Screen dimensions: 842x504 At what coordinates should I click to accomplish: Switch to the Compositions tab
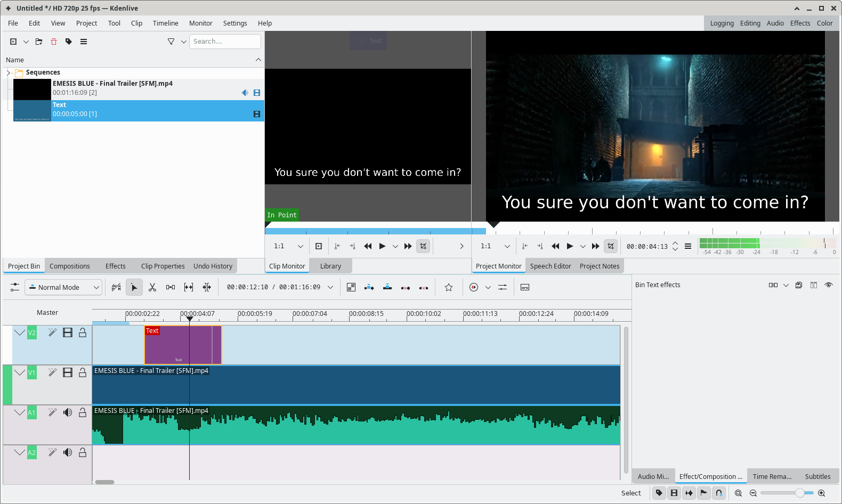tap(70, 266)
